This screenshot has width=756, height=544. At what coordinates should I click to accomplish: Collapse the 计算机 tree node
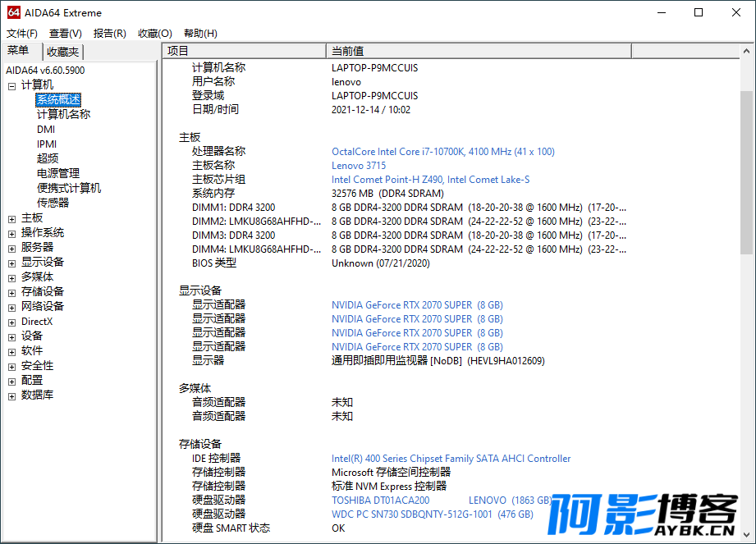[11, 85]
